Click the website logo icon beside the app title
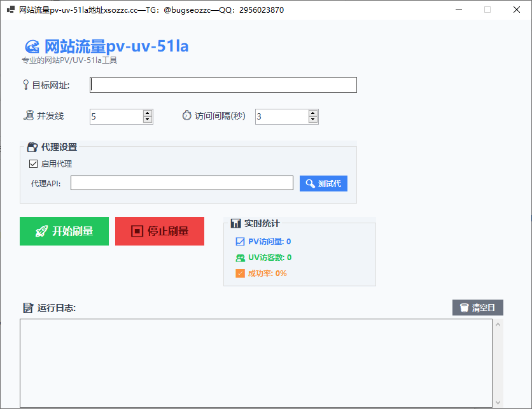532x409 pixels. tap(31, 46)
